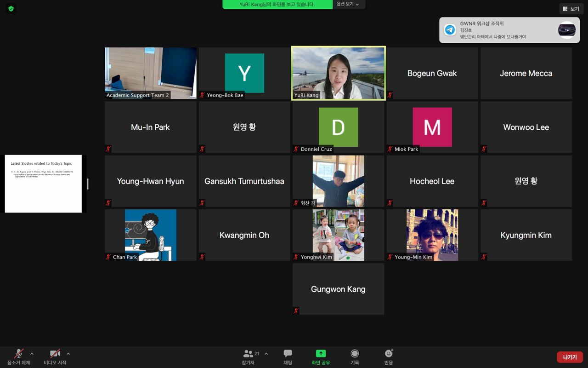Viewport: 588px width, 368px height.
Task: Click the green share screen (화면 공유) icon
Action: point(321,354)
